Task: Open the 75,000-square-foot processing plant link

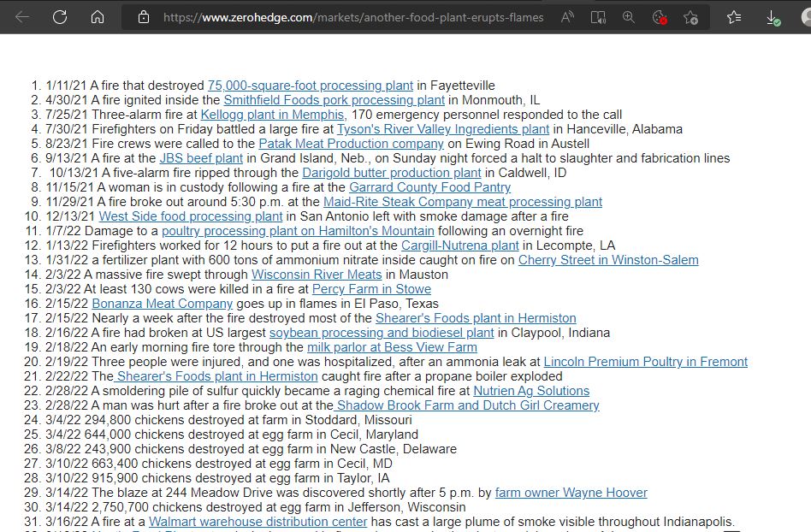Action: click(x=311, y=86)
